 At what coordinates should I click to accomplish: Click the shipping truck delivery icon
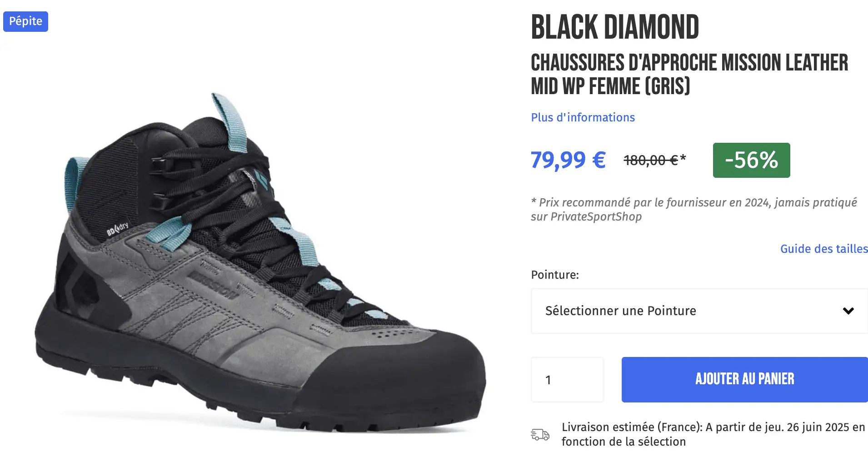click(x=540, y=433)
